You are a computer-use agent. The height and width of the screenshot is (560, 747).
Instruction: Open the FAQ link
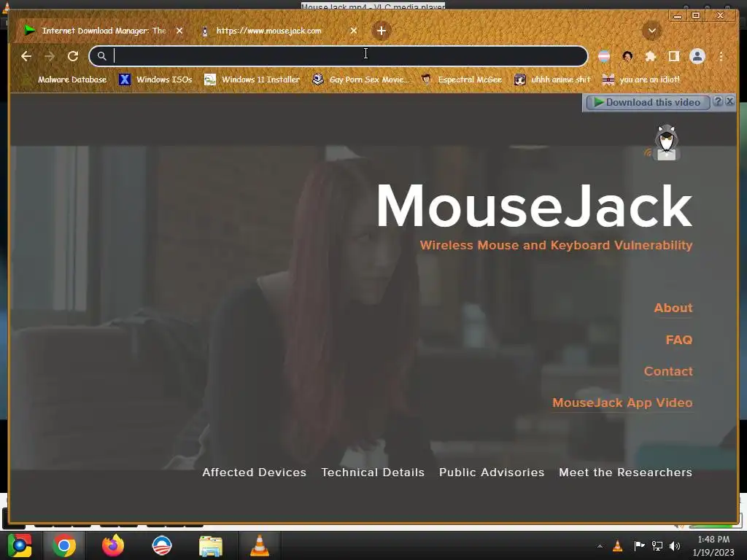[679, 340]
